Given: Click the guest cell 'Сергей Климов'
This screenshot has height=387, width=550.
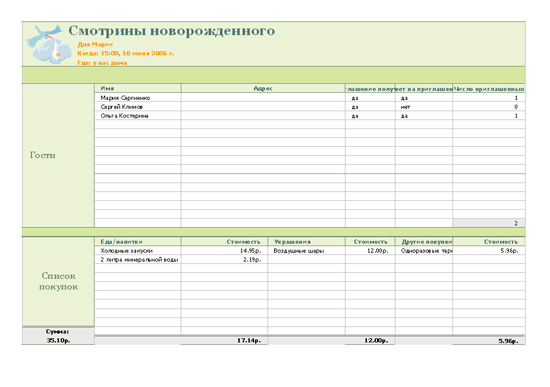Looking at the screenshot, I should point(138,107).
